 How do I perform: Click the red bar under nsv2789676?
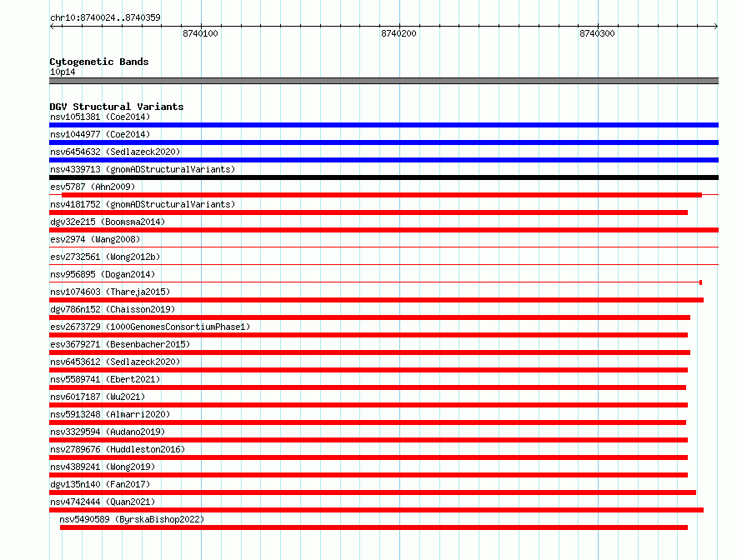pyautogui.click(x=368, y=457)
